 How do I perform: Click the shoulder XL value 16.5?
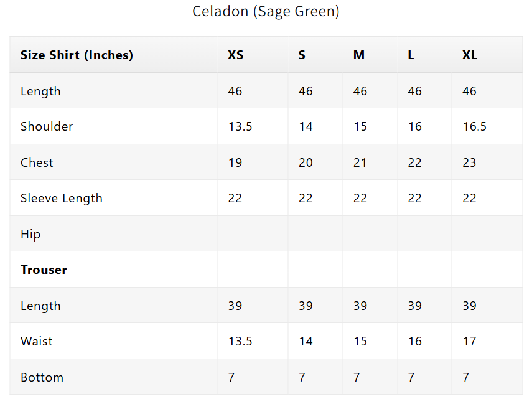pos(474,126)
